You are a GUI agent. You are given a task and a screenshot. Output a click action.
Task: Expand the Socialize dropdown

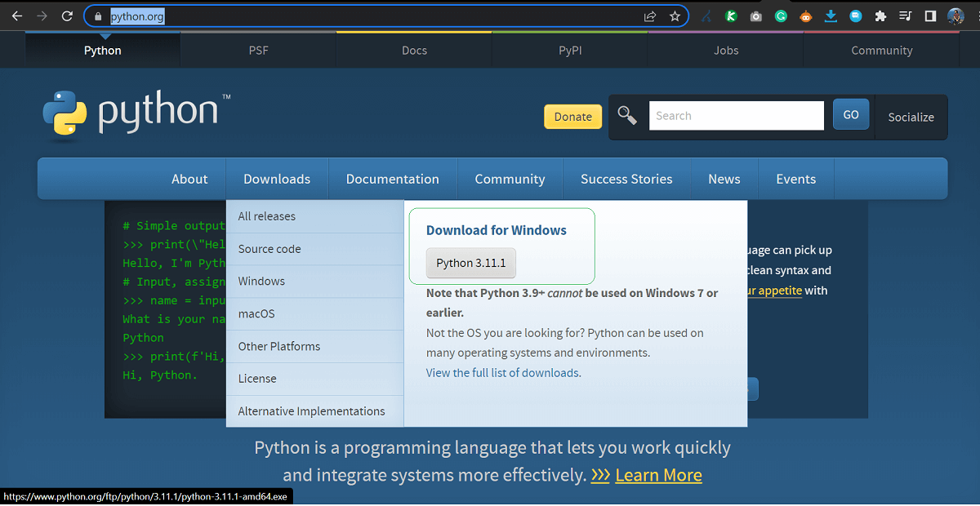coord(911,117)
